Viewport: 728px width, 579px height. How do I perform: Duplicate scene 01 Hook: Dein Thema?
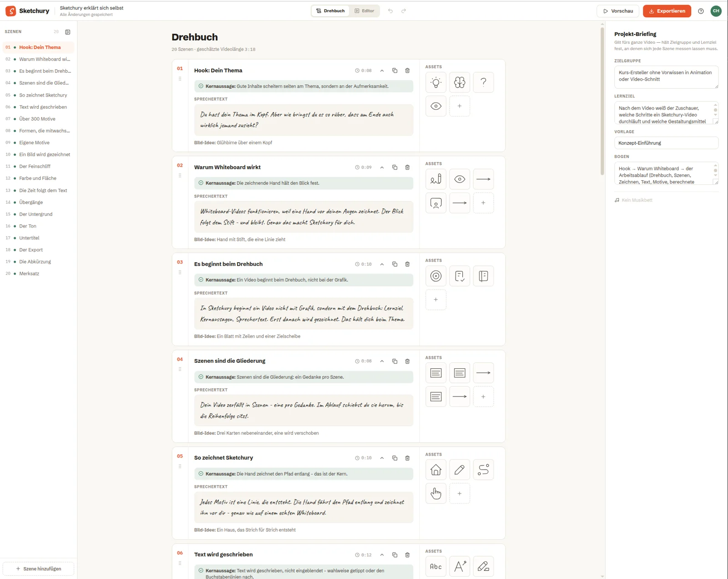394,71
